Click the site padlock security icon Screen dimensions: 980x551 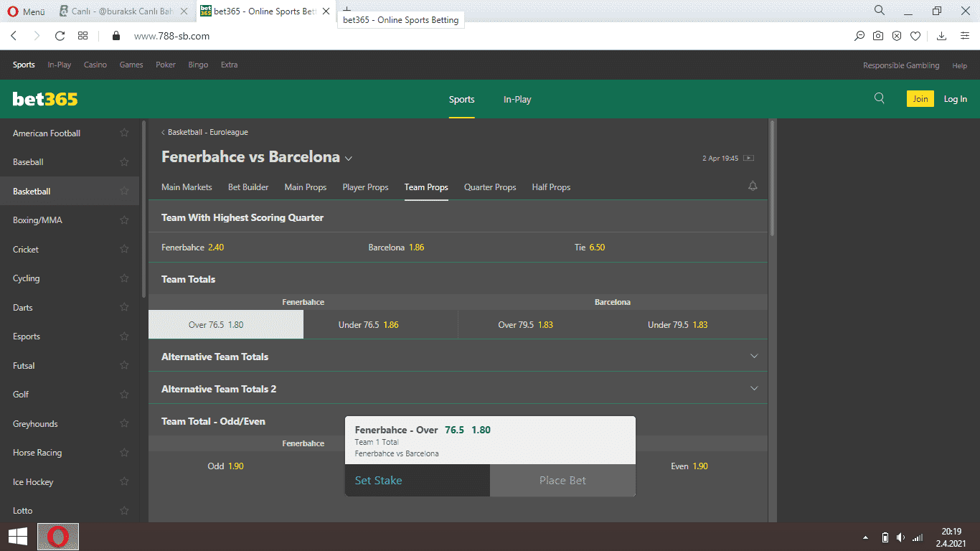pyautogui.click(x=116, y=36)
